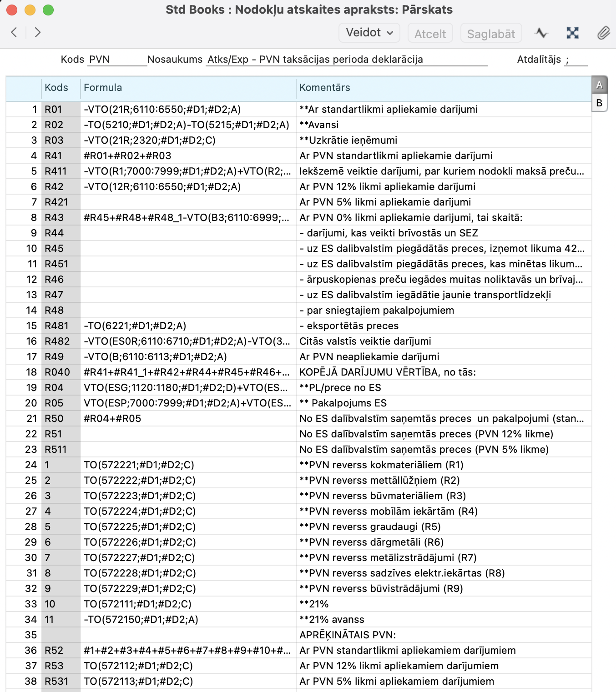Click the green fullscreen window button
The height and width of the screenshot is (692, 616).
[48, 10]
